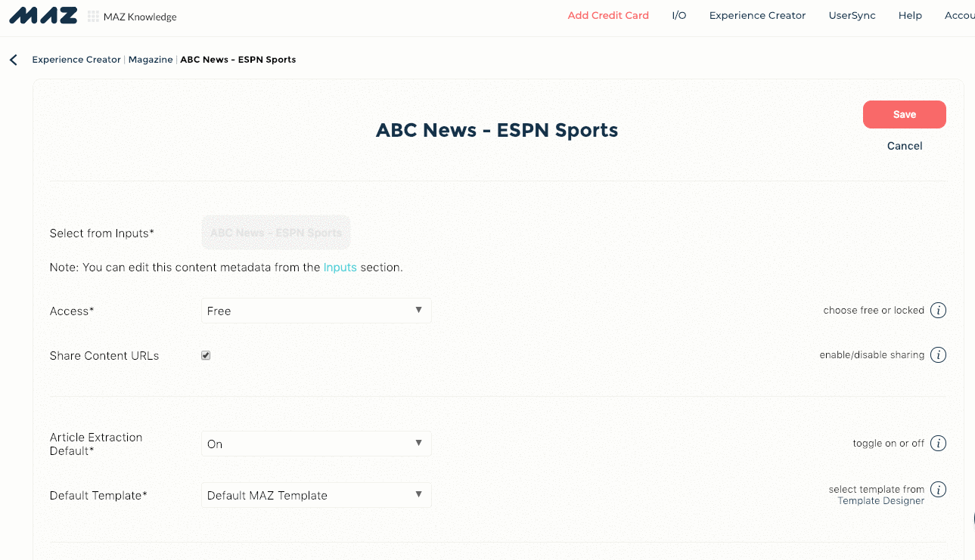The image size is (975, 560).
Task: Click the disabled ABC News - ESPN Sports input selector
Action: pos(276,233)
